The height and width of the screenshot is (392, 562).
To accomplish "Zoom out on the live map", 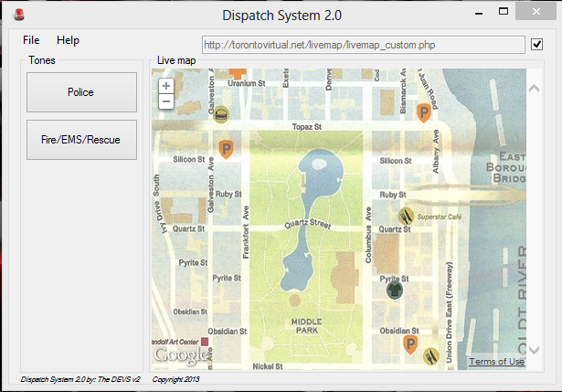I will (166, 101).
